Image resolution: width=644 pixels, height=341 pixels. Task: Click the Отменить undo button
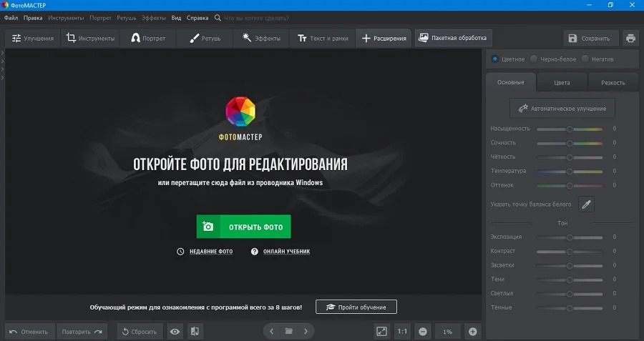pos(29,332)
